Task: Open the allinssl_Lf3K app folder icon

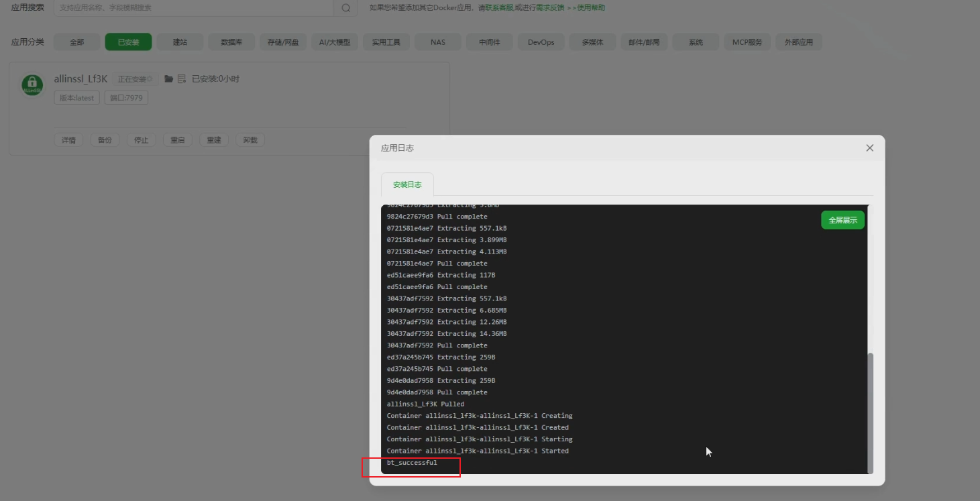Action: 168,78
